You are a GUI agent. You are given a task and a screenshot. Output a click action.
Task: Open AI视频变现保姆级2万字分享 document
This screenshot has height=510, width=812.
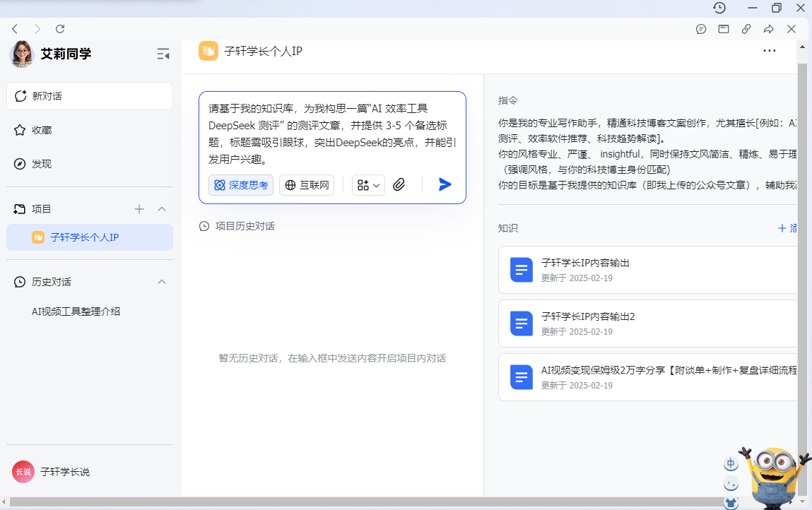(x=647, y=377)
